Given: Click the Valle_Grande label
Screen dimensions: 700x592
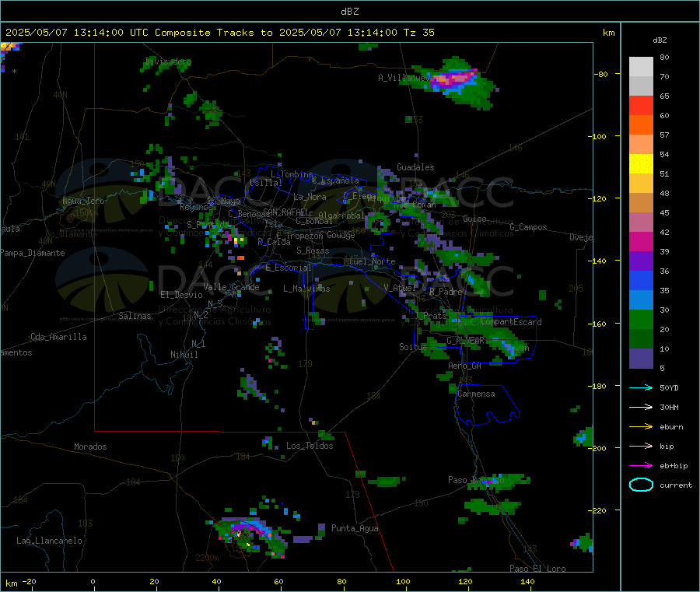Looking at the screenshot, I should [231, 287].
